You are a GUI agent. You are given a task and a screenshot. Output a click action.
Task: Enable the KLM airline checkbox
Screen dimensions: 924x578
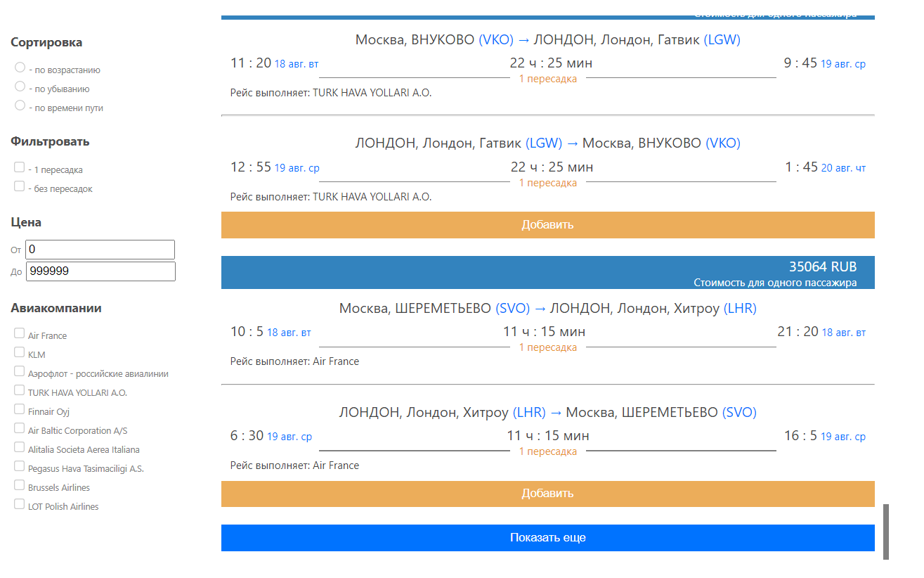(18, 352)
